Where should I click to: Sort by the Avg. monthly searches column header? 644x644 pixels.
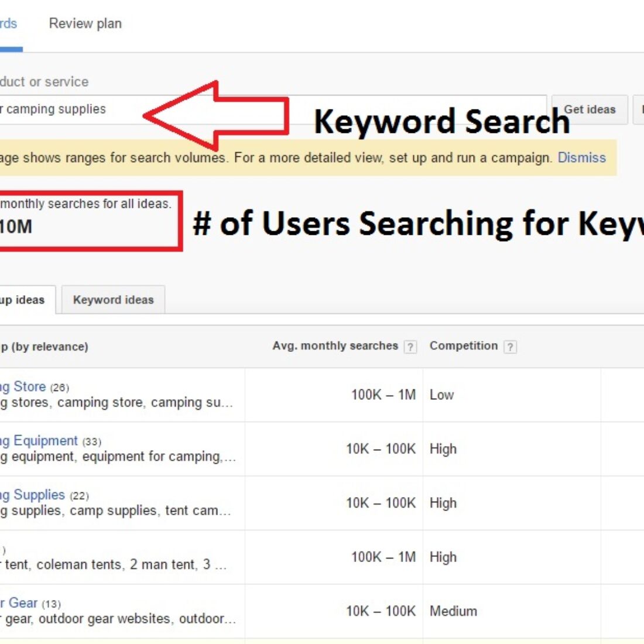335,346
